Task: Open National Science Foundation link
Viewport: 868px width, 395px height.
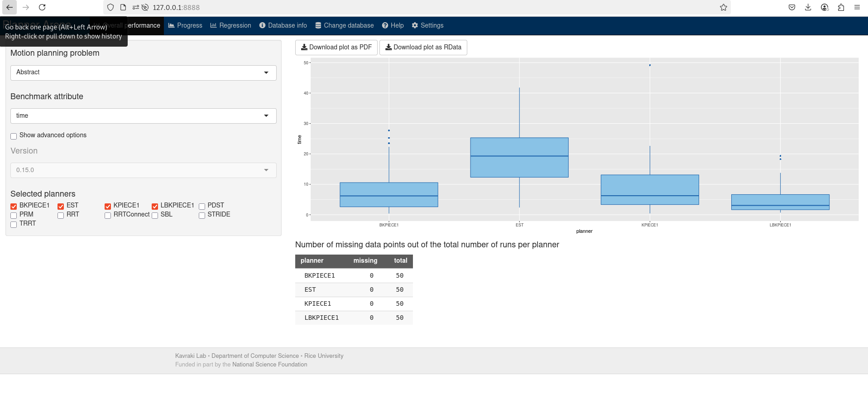Action: click(270, 365)
